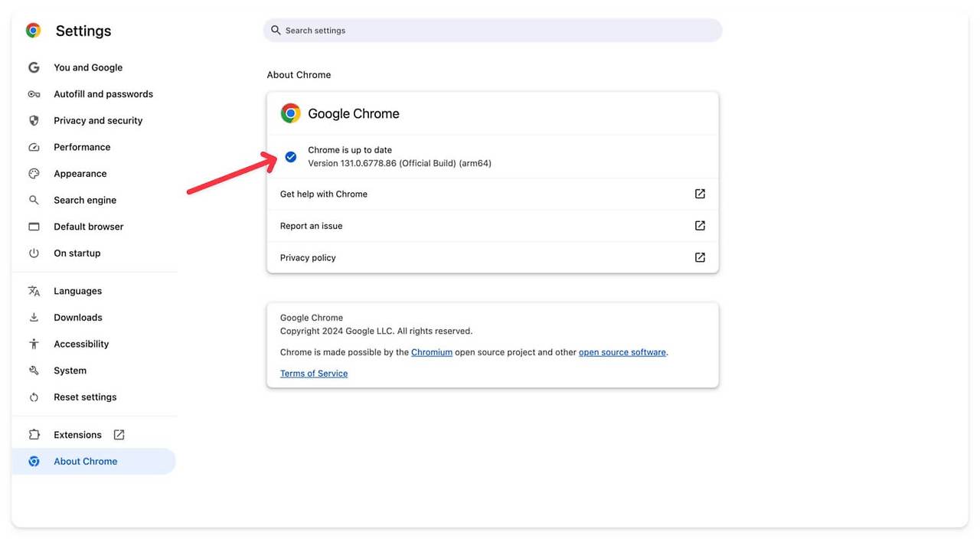Viewport: 980px width, 539px height.
Task: Click Report an issue row
Action: point(492,226)
